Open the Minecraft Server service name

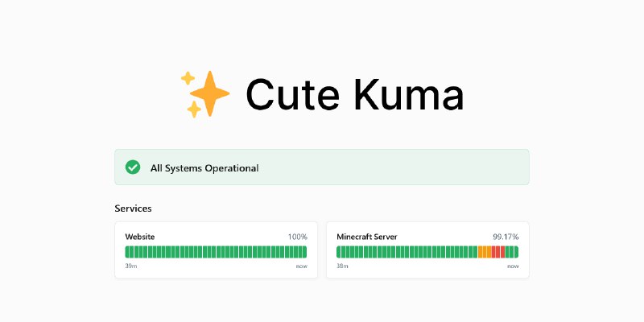[366, 237]
